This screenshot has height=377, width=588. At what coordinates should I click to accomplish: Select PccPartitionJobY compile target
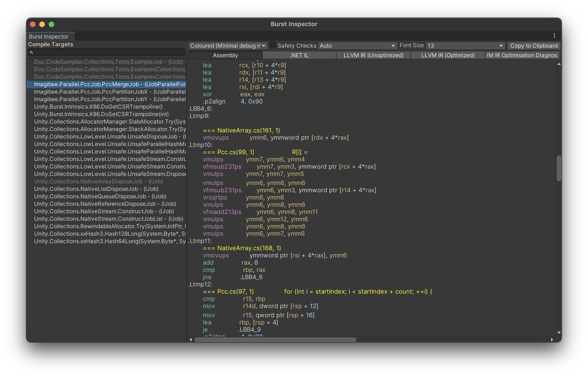[107, 99]
